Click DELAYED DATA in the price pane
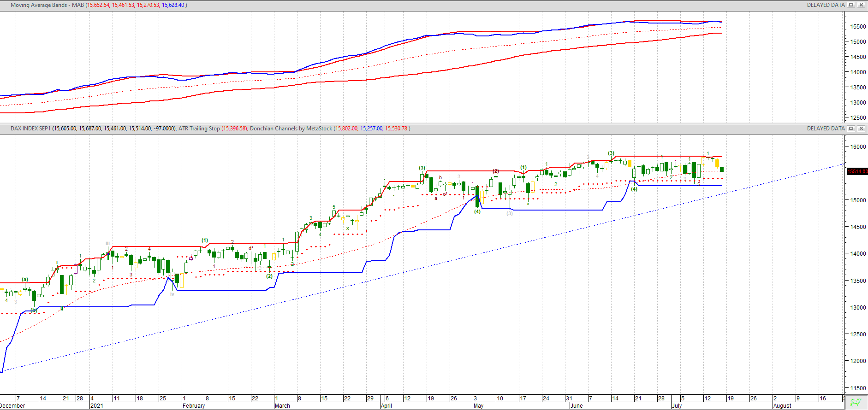Viewport: 868px width, 410px height. click(x=826, y=129)
